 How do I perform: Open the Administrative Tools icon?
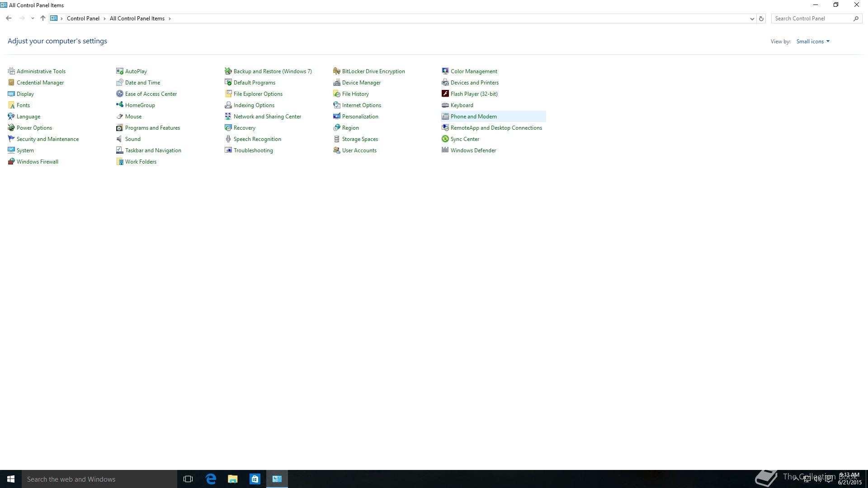[11, 71]
